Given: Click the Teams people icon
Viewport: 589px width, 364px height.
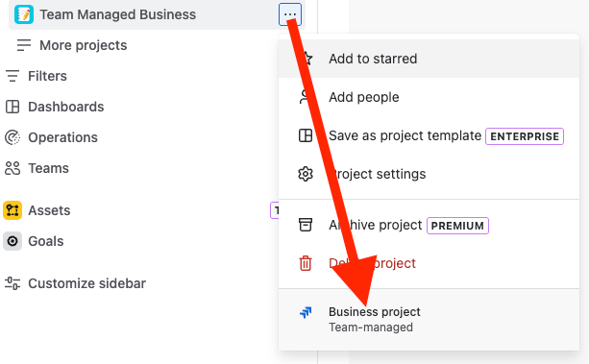Looking at the screenshot, I should (x=12, y=168).
